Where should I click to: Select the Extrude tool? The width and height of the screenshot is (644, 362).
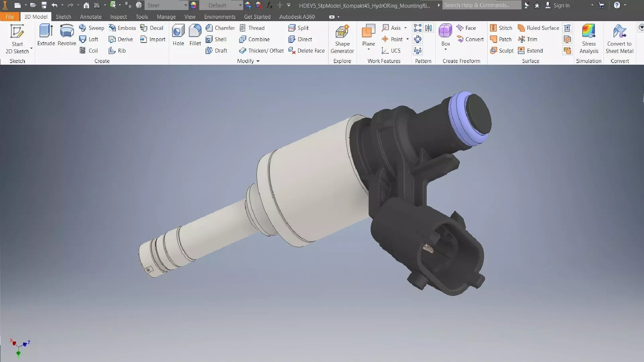click(46, 35)
